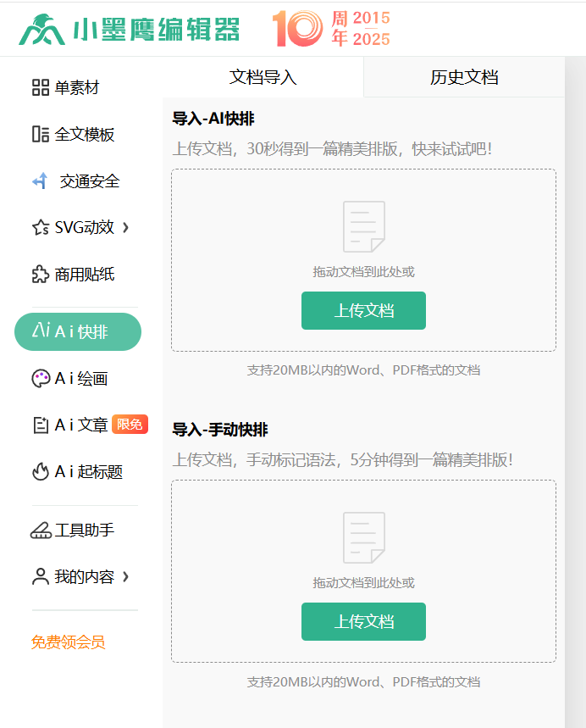Screen dimensions: 586x728
Task: Click 拖动文档到此处或 in AI快排 box
Action: (x=364, y=271)
